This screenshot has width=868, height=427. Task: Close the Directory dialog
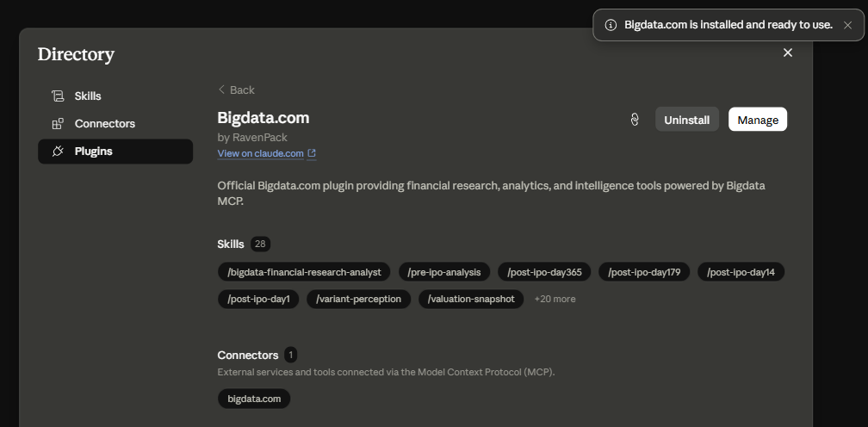[x=788, y=53]
